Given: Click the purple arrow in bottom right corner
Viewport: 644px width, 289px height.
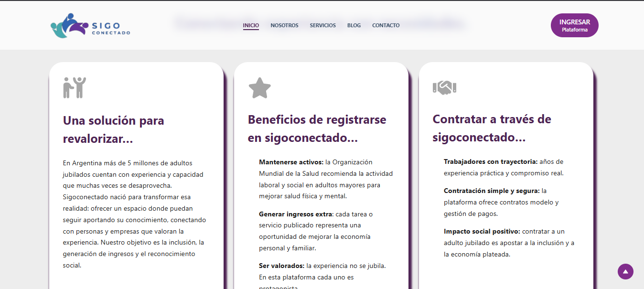Looking at the screenshot, I should point(626,271).
